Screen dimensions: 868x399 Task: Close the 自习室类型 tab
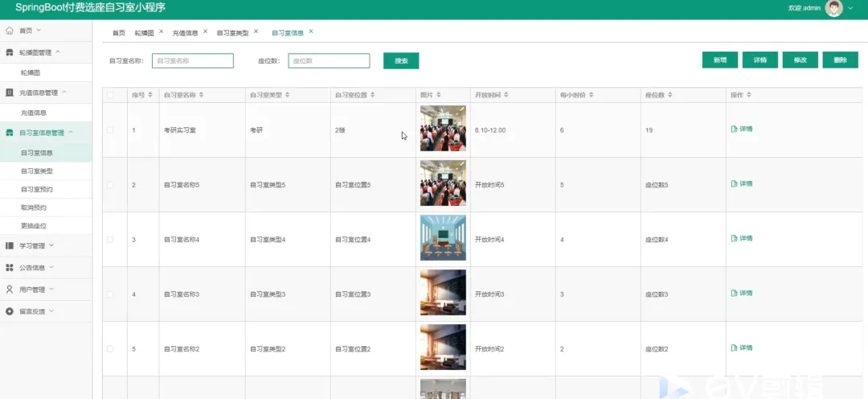click(256, 31)
